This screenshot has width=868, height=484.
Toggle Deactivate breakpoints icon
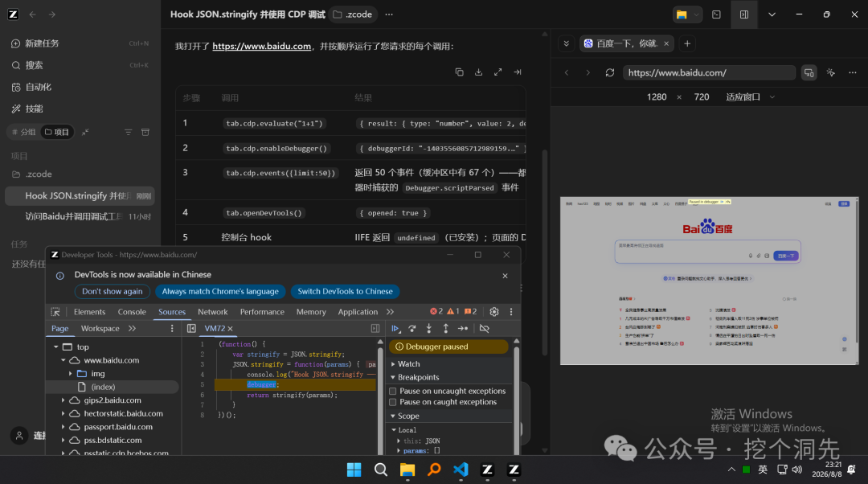point(485,328)
